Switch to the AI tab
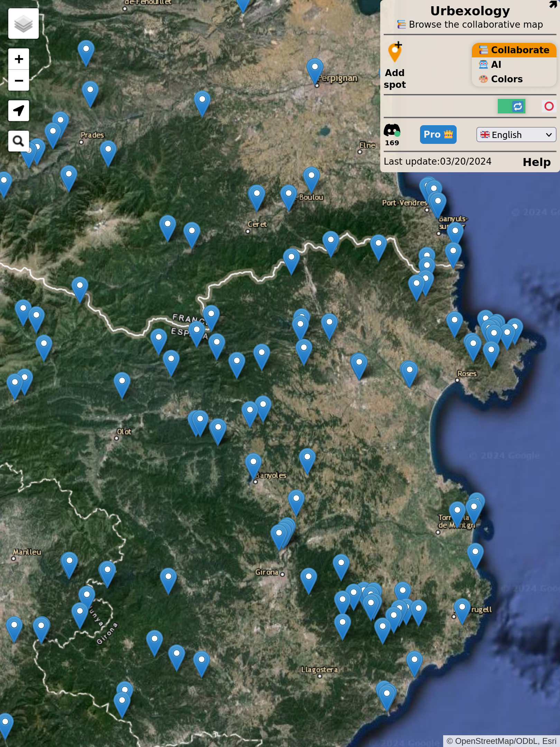 514,65
